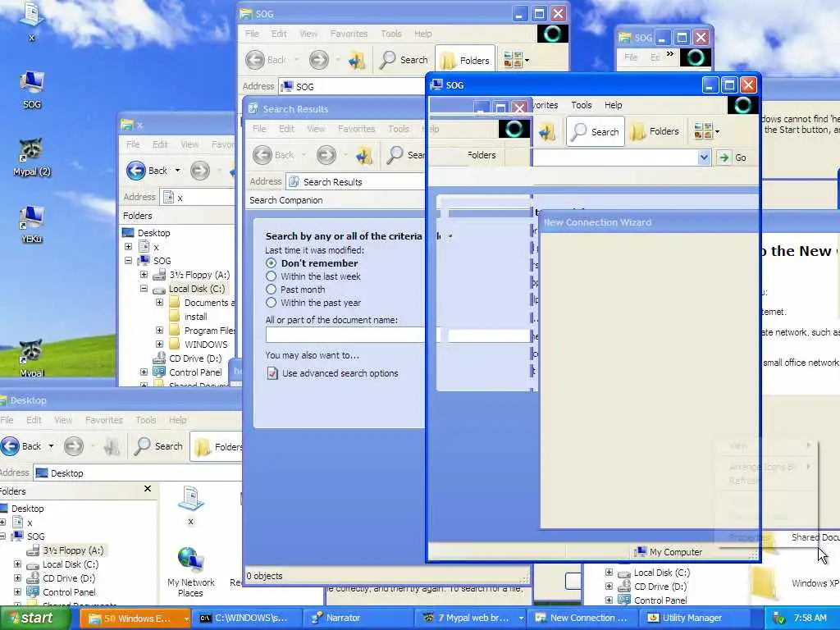The height and width of the screenshot is (630, 840).
Task: Click Search in back SOG window toolbar
Action: pyautogui.click(x=404, y=60)
